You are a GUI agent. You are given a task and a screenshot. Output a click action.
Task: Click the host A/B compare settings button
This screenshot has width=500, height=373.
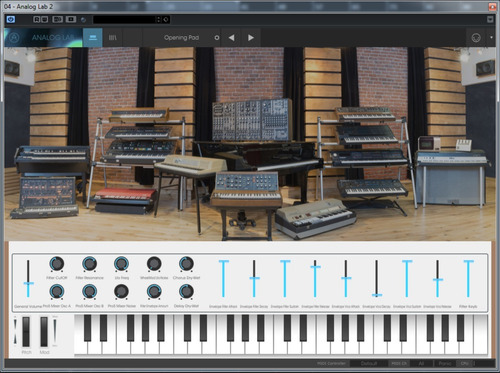57,20
